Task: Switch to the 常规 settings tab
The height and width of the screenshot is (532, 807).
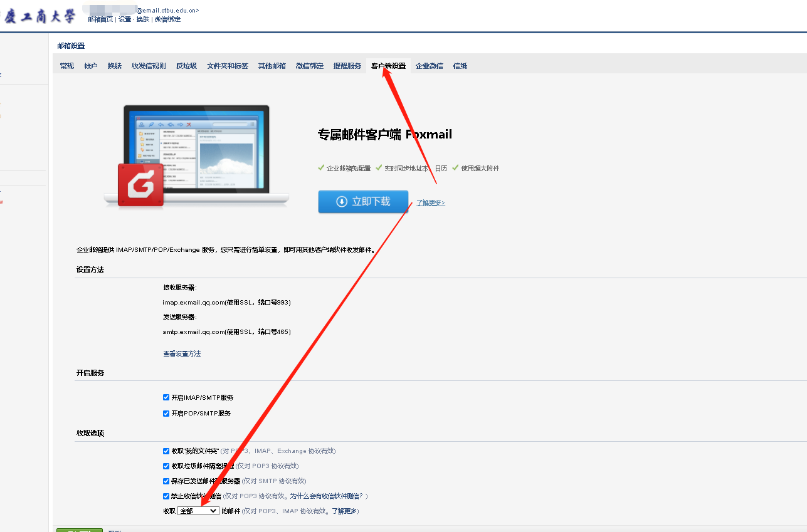Action: point(67,66)
